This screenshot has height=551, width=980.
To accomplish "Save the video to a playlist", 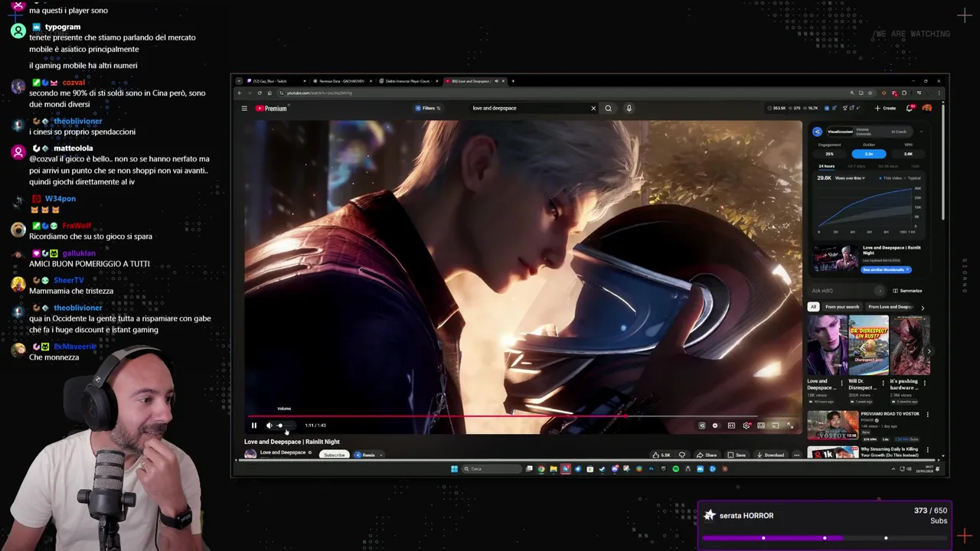I will (x=737, y=455).
